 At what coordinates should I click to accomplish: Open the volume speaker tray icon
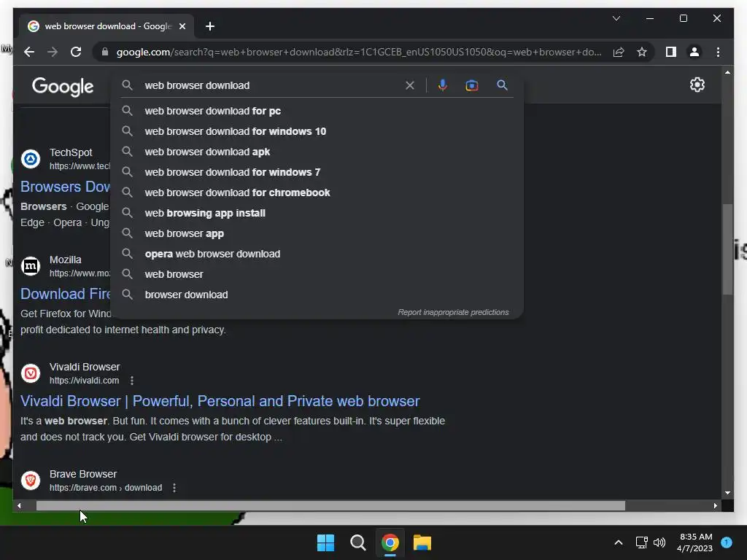pos(659,542)
